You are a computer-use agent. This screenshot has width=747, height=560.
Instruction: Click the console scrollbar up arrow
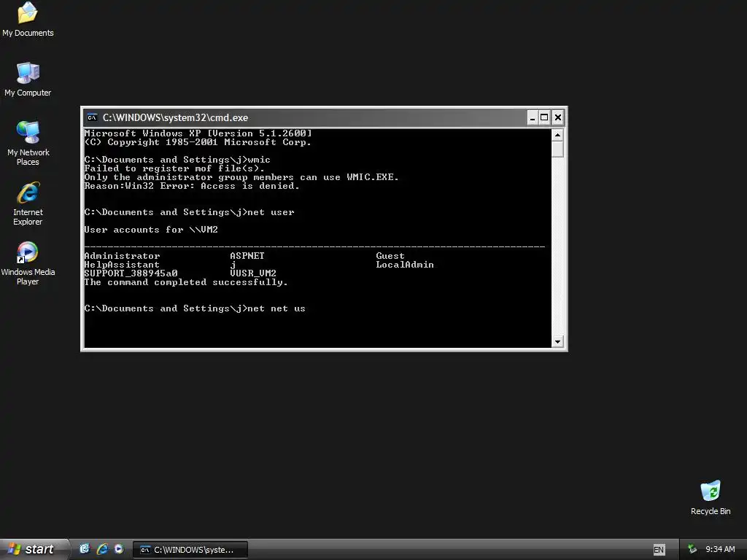point(557,135)
